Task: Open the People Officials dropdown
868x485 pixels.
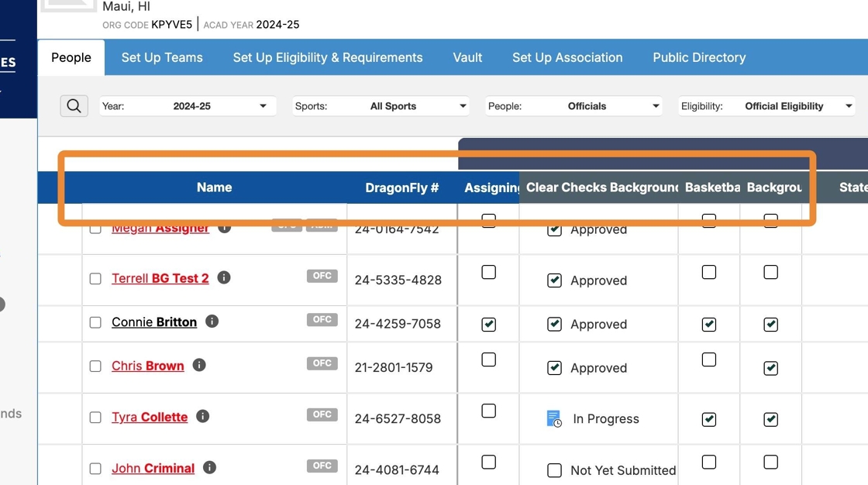Action: pos(573,106)
